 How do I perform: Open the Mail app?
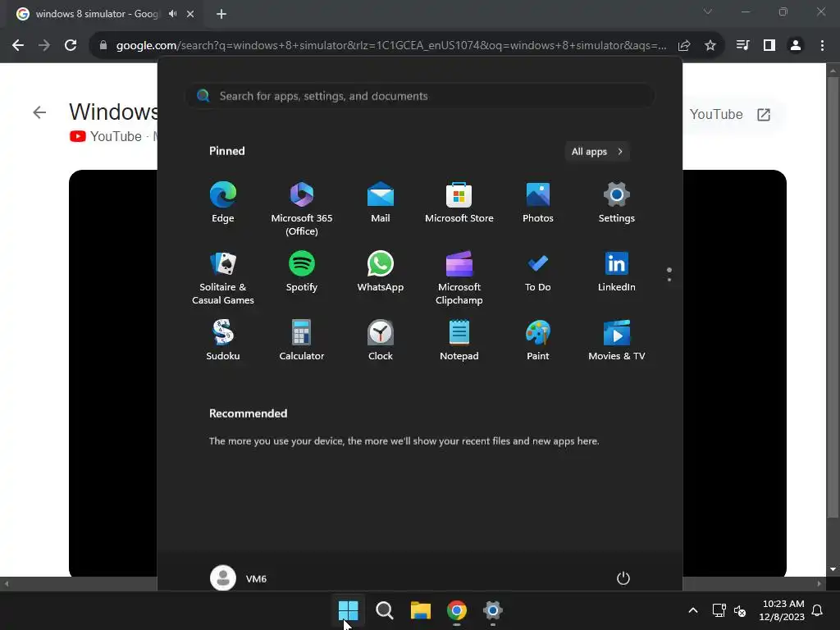tap(381, 203)
